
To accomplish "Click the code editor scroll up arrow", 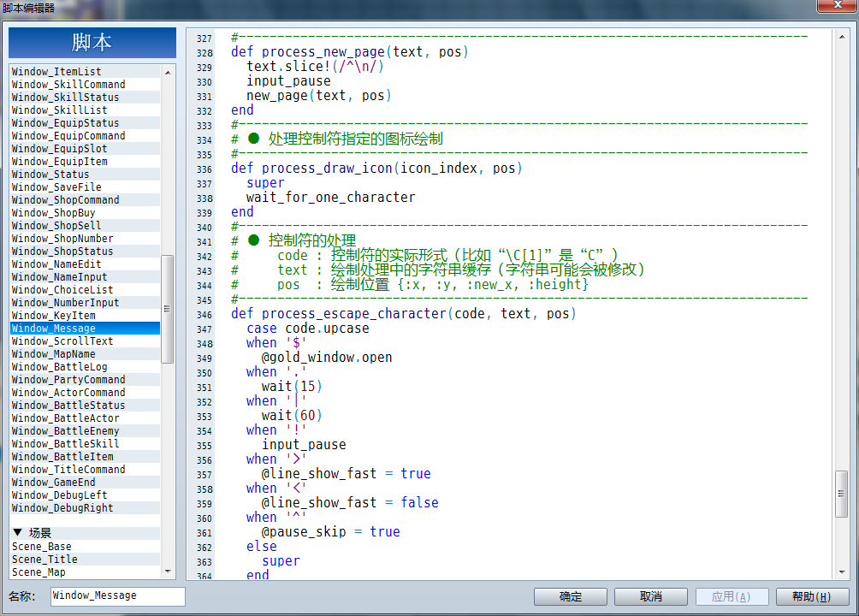I will tap(842, 38).
